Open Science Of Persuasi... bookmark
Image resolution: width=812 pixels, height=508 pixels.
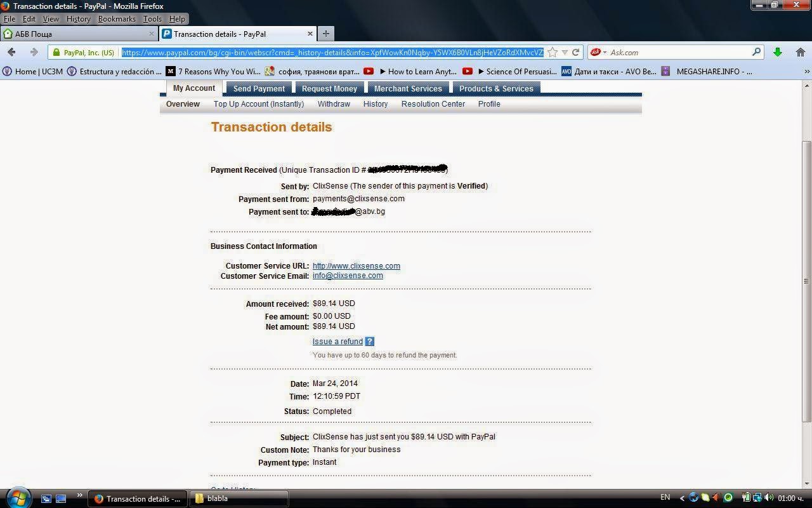tap(510, 72)
